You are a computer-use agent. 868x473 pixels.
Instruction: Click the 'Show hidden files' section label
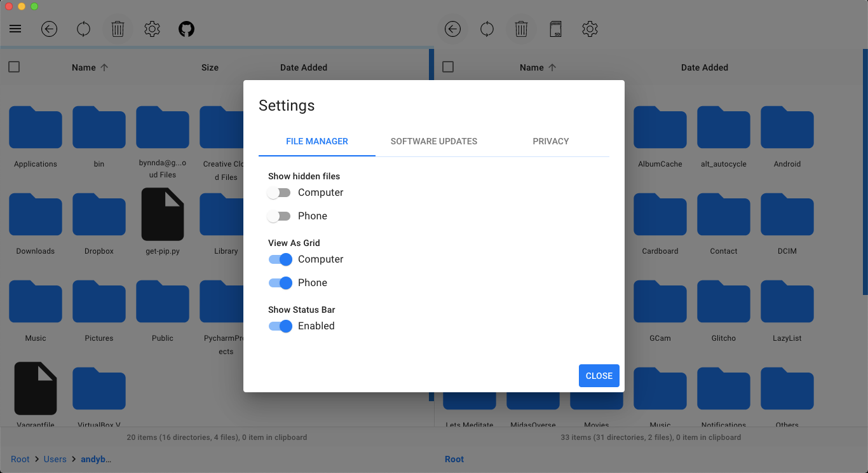coord(304,176)
